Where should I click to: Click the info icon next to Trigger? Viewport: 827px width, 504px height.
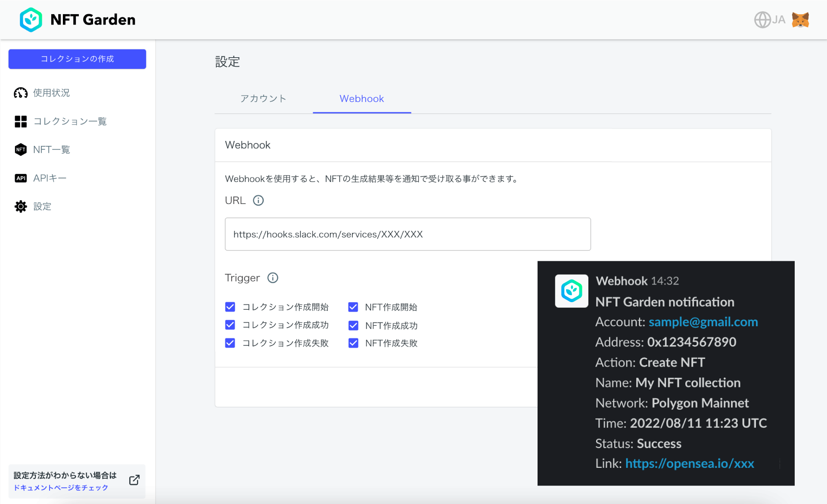[273, 278]
